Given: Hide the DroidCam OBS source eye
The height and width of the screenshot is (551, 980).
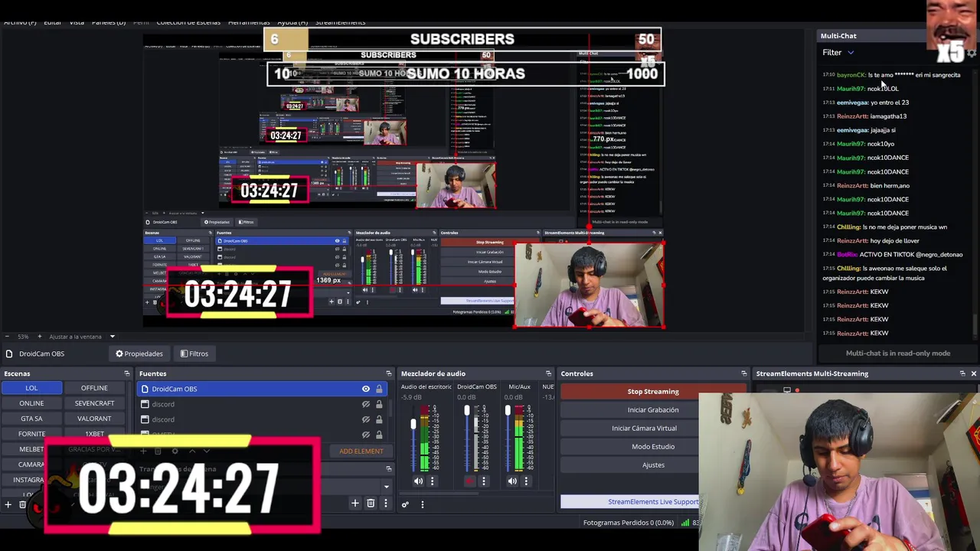Looking at the screenshot, I should pyautogui.click(x=366, y=389).
